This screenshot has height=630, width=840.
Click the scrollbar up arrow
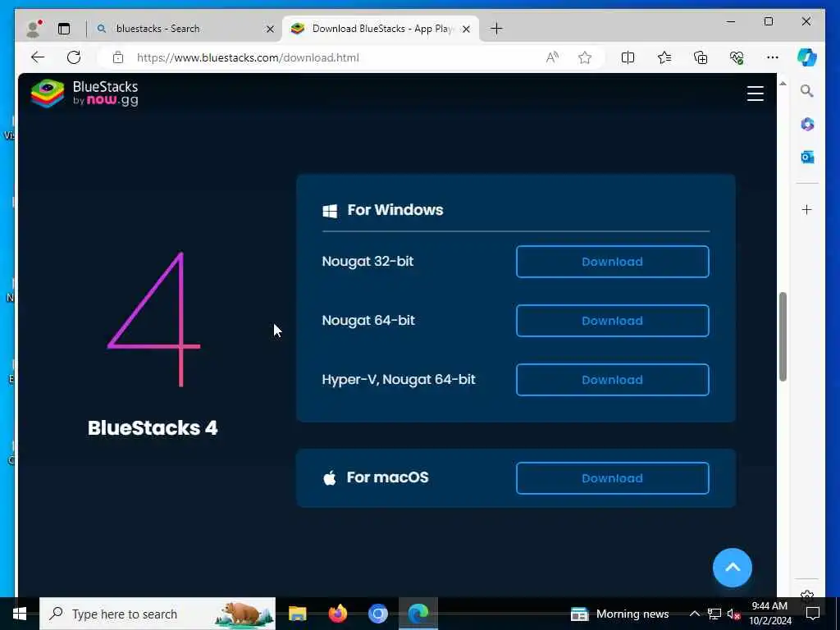point(783,84)
